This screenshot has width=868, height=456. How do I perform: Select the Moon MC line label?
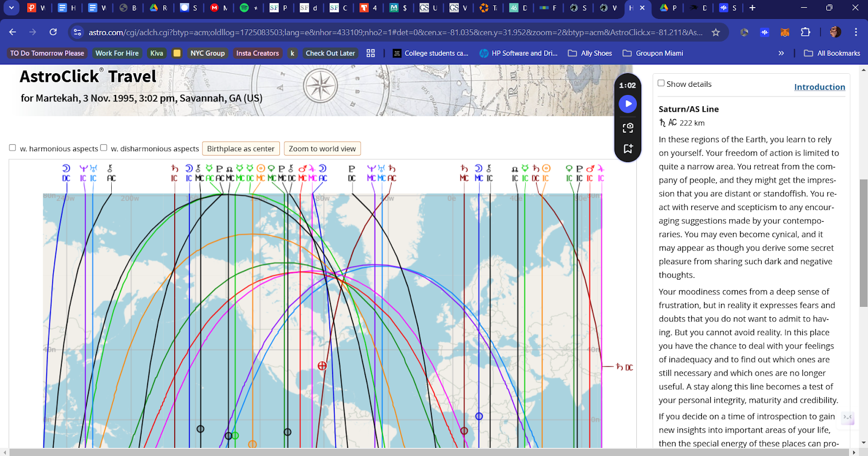click(x=478, y=173)
